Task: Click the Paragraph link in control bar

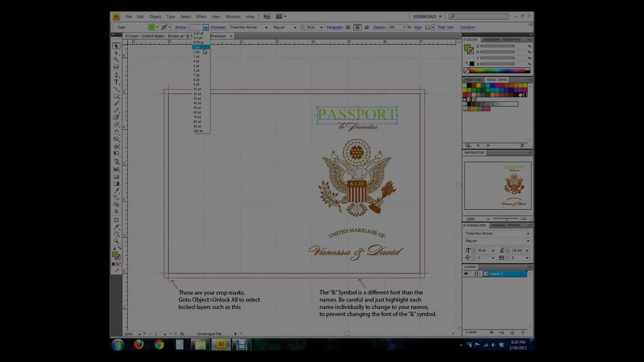Action: [335, 27]
